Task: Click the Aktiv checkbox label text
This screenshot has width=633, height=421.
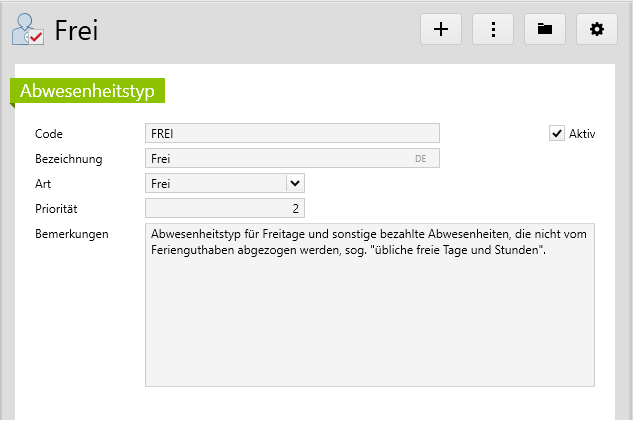Action: tap(582, 134)
